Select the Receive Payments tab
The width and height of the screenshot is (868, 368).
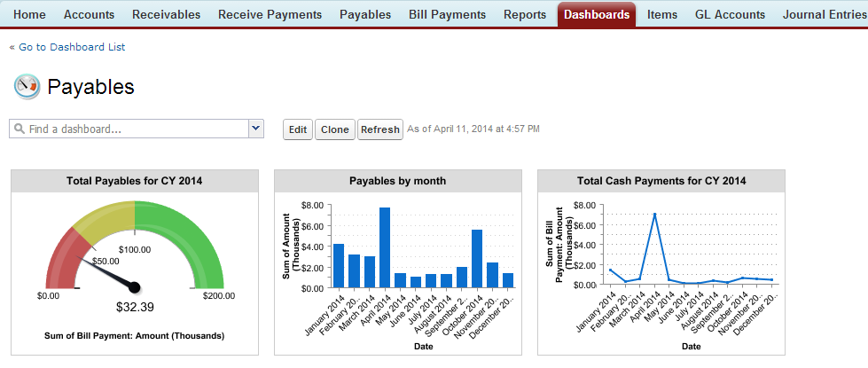271,14
